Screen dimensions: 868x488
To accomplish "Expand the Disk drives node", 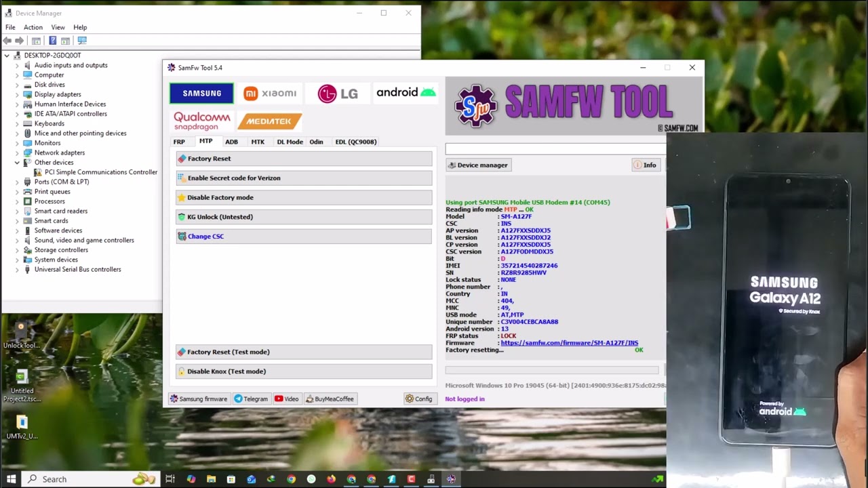I will pos(17,85).
